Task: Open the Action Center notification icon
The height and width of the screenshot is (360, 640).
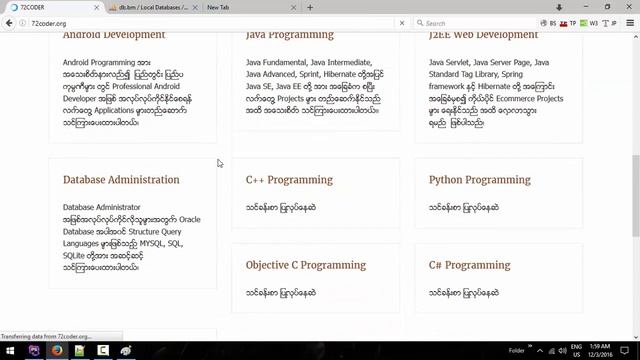Action: pyautogui.click(x=624, y=351)
